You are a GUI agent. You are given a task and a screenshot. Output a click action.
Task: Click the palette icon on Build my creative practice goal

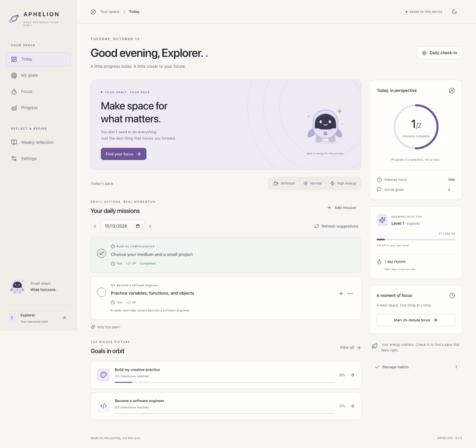[103, 375]
